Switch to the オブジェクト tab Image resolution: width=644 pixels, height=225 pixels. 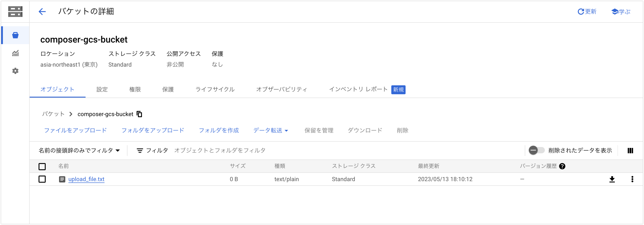57,90
